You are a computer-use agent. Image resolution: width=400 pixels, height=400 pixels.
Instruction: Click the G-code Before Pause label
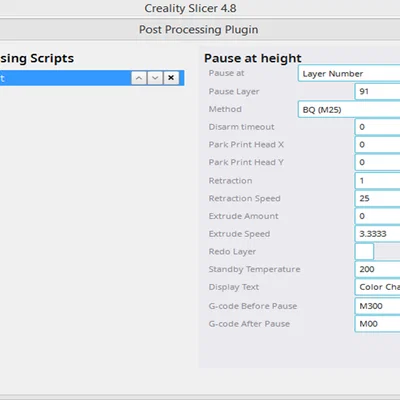[253, 306]
